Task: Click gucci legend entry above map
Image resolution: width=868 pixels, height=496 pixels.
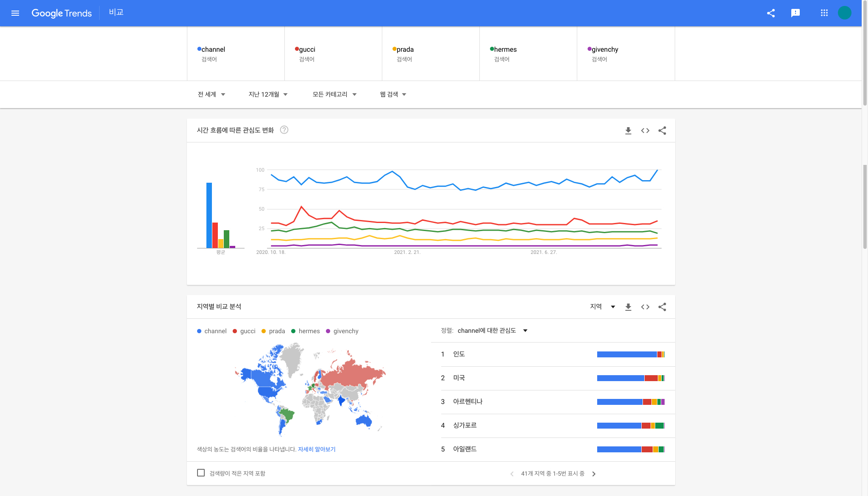Action: point(244,331)
